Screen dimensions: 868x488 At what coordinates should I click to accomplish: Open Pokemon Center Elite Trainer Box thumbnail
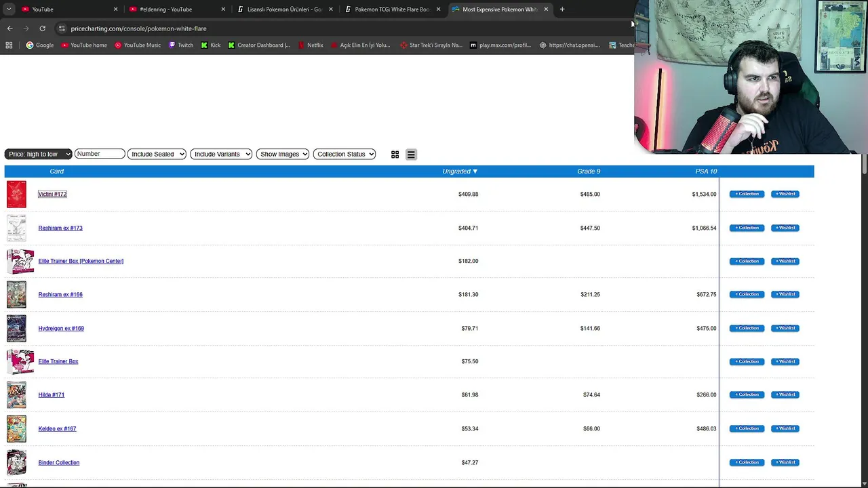(20, 261)
